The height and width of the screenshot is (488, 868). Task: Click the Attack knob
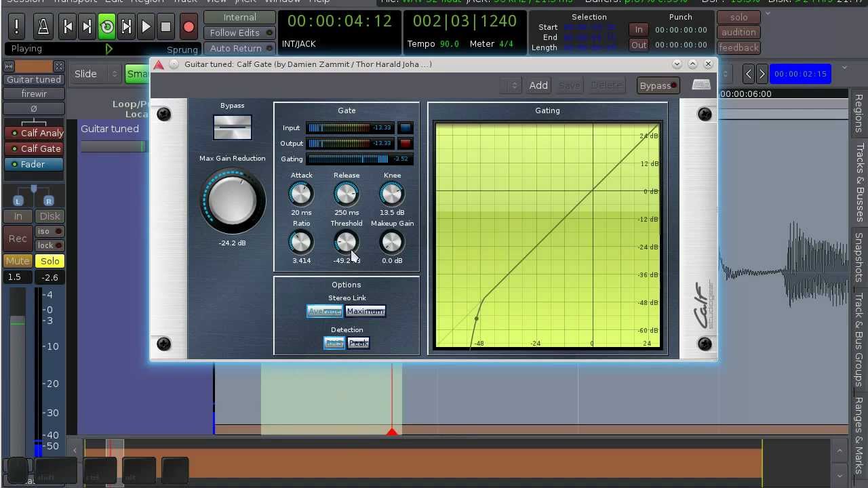(x=301, y=195)
